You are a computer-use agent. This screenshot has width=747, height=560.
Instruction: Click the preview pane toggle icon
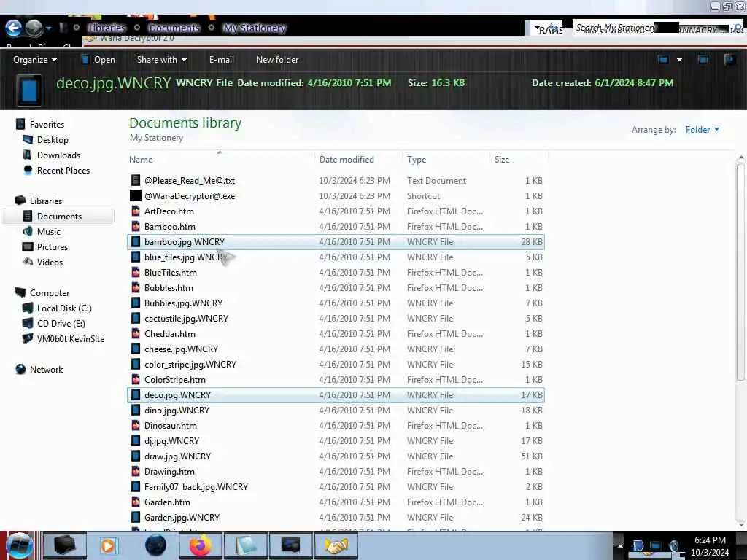(703, 60)
